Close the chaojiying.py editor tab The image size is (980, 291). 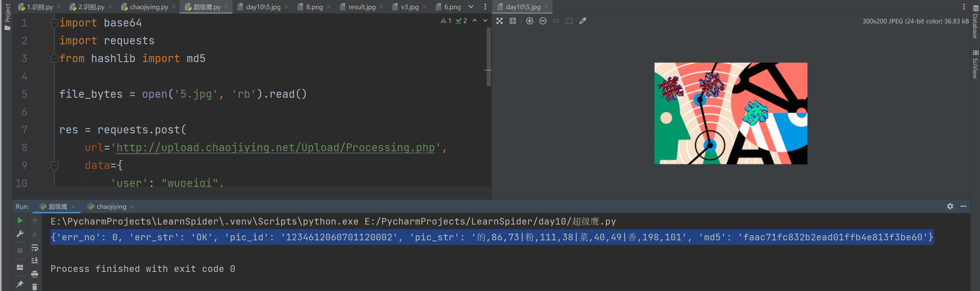pos(174,7)
